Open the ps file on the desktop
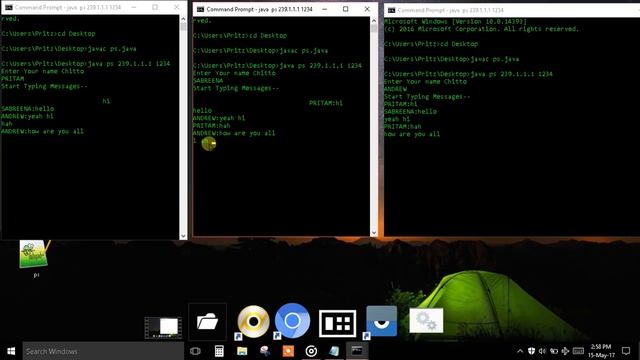 35,259
